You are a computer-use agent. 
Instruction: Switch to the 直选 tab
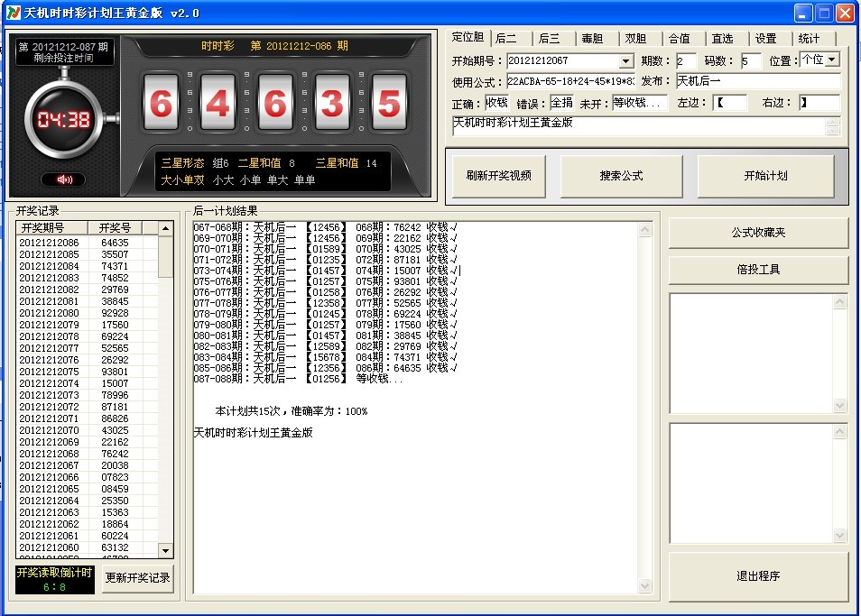(723, 39)
